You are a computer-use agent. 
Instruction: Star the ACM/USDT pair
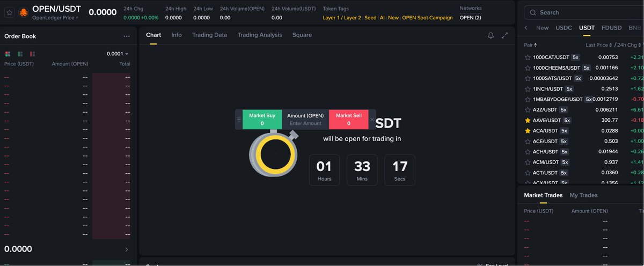pos(528,162)
